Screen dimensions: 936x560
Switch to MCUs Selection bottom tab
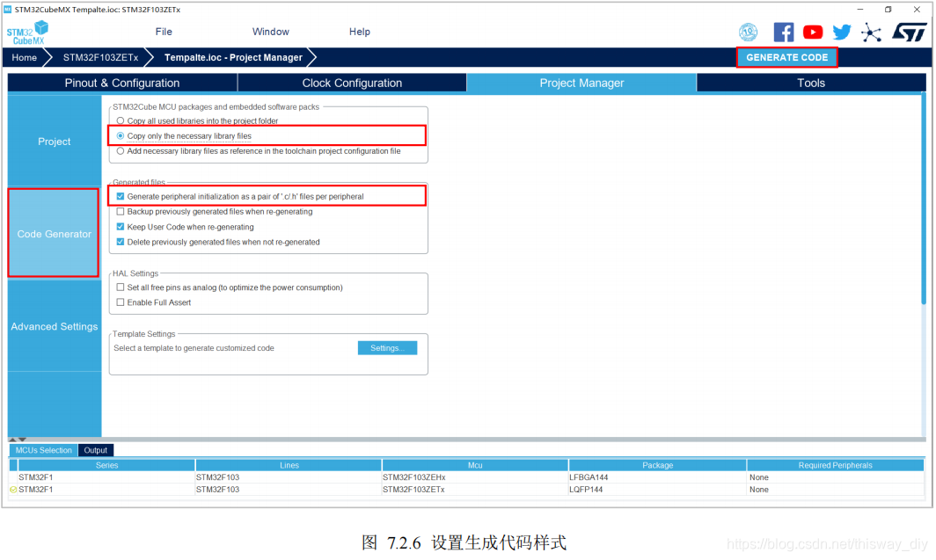coord(44,451)
